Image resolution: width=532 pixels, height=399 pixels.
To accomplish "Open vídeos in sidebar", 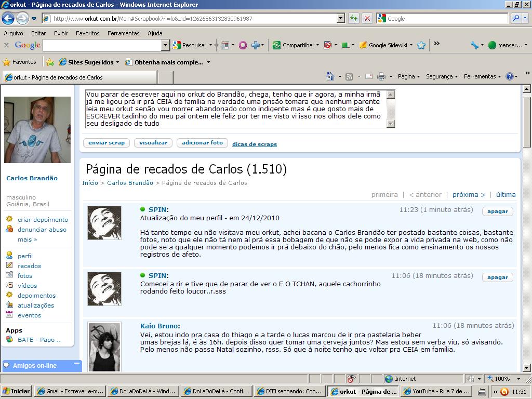I will click(x=27, y=285).
